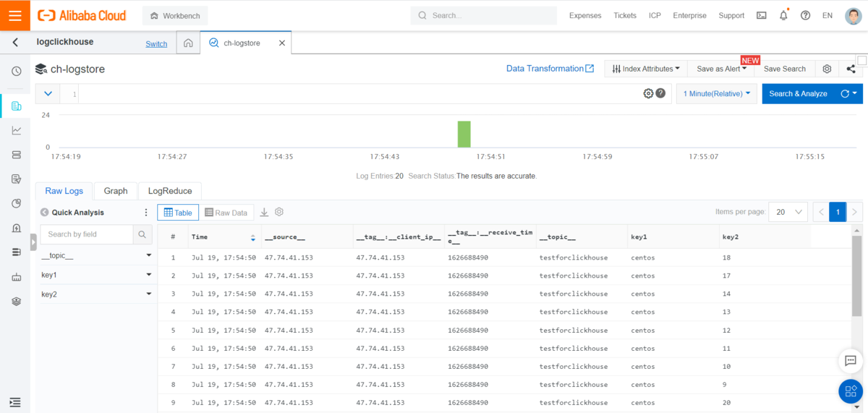
Task: Open Quick Analysis more options menu
Action: [x=145, y=213]
